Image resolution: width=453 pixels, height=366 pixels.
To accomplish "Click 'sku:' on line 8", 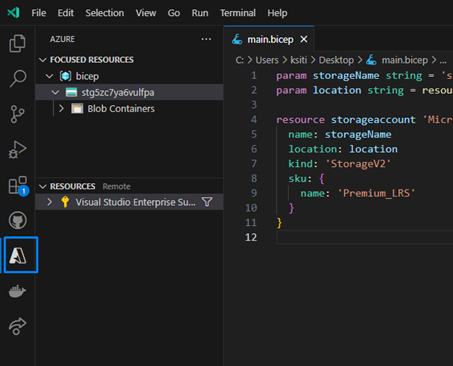I will (300, 179).
